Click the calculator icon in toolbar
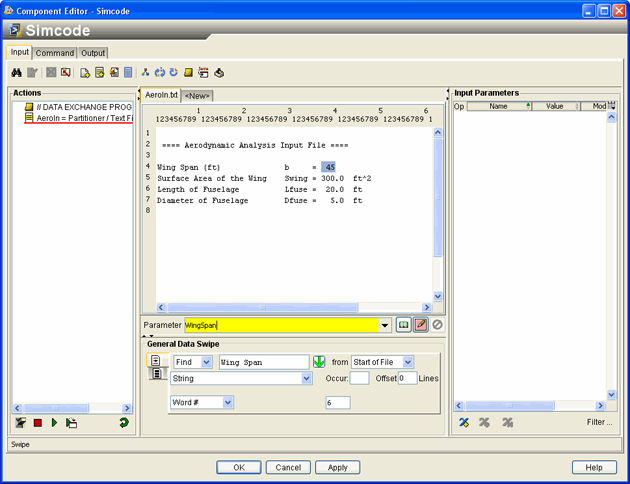The width and height of the screenshot is (630, 484). 128,73
